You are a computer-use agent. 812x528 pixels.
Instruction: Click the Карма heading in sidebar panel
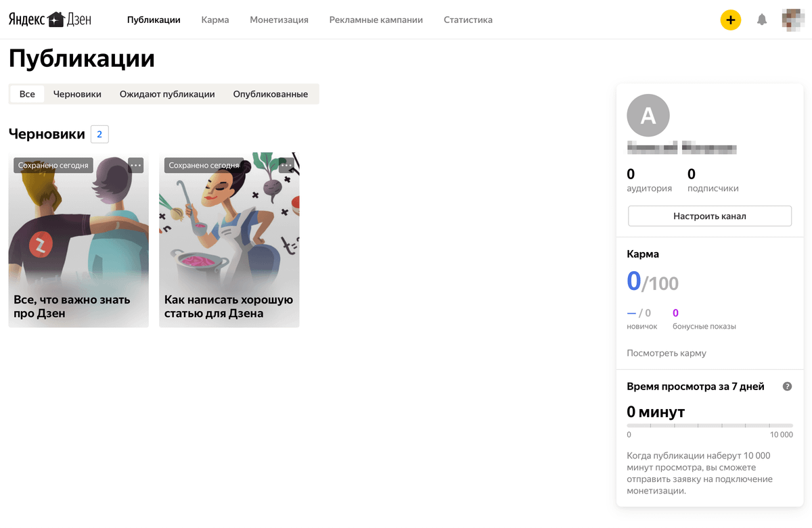tap(643, 254)
